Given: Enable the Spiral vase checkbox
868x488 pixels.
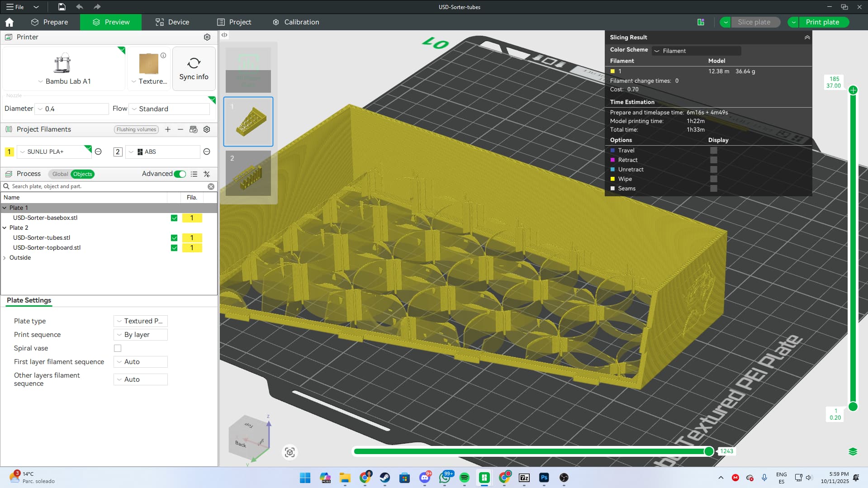Looking at the screenshot, I should pos(118,348).
